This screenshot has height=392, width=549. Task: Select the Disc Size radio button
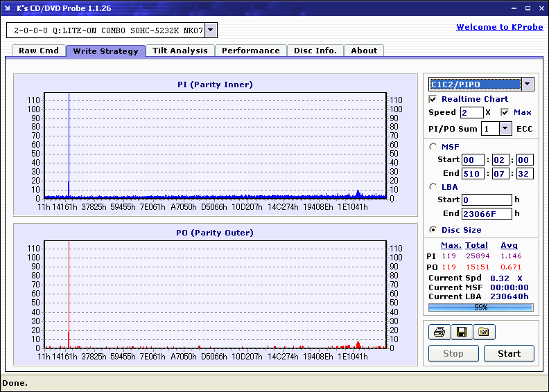pyautogui.click(x=433, y=230)
